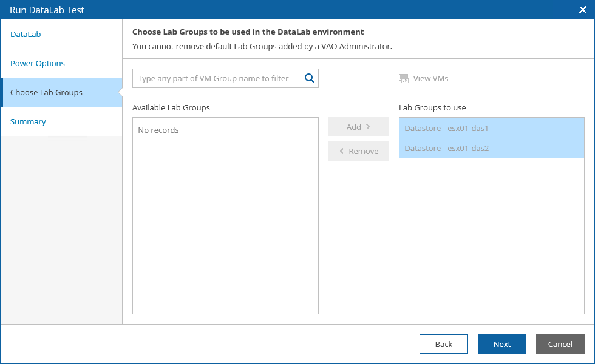Close the Run DataLab Test dialog
This screenshot has width=595, height=364.
(582, 10)
